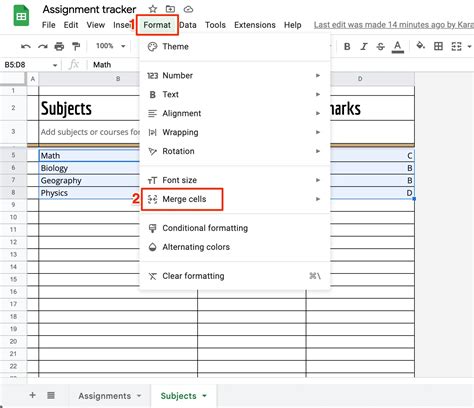Open the borders grid icon

click(438, 46)
